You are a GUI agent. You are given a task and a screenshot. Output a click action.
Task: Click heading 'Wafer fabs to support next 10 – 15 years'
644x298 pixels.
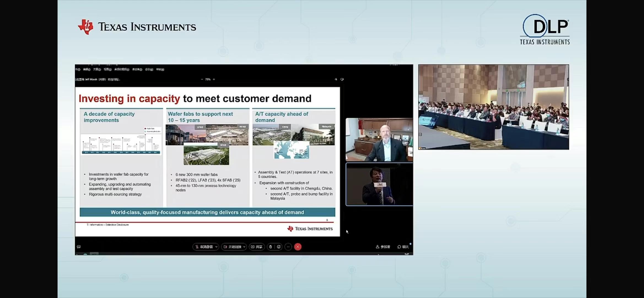(x=200, y=117)
